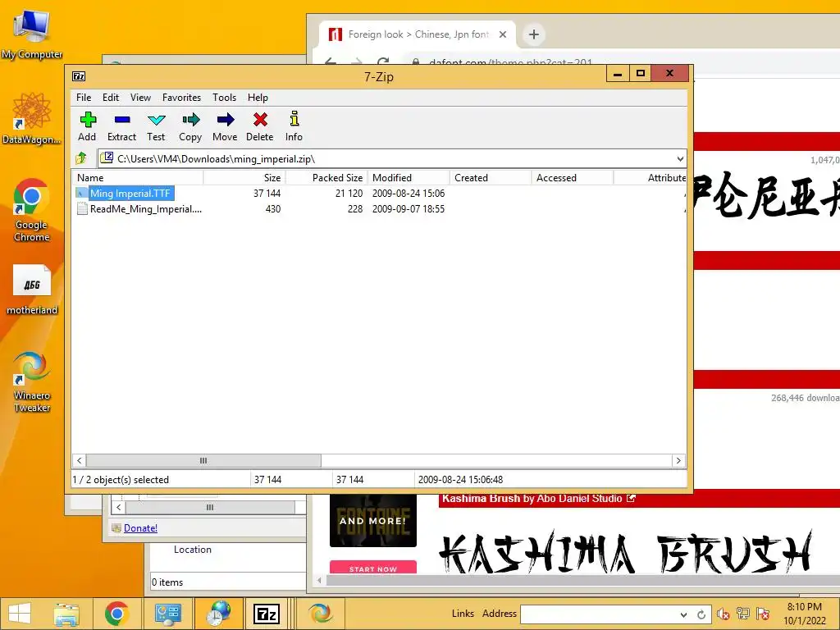Click the globe clock taskbar icon
Viewport: 840px width, 630px height.
tap(218, 614)
